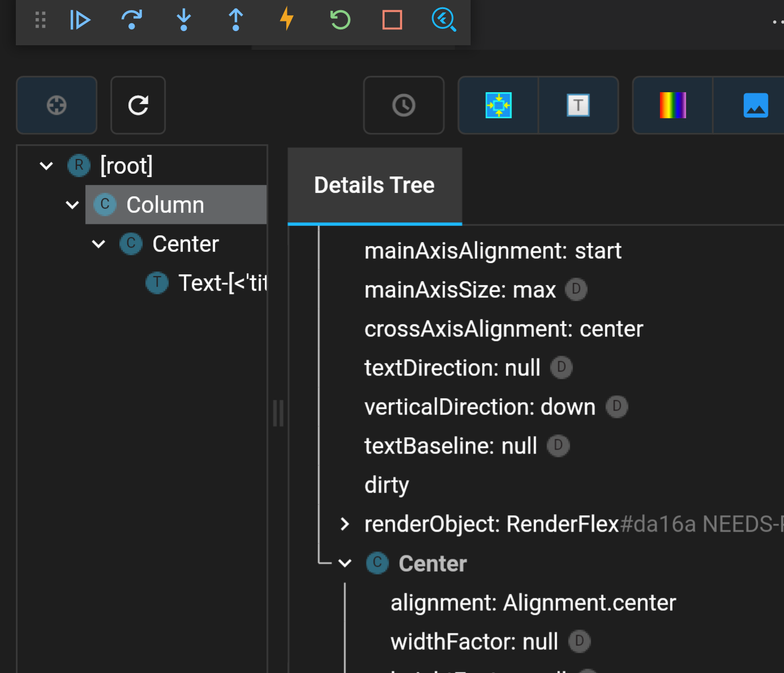Collapse Center node in Details Tree
The height and width of the screenshot is (673, 784).
[x=344, y=563]
